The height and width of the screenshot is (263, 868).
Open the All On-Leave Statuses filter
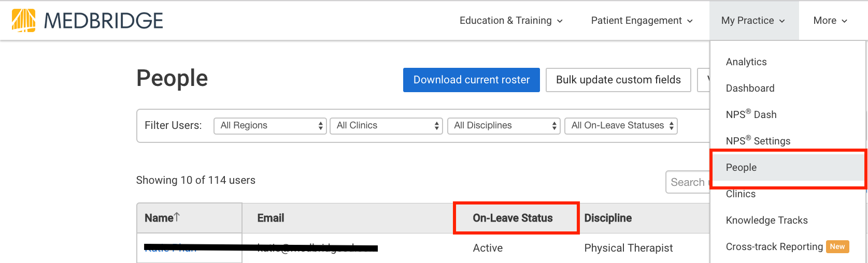tap(621, 126)
